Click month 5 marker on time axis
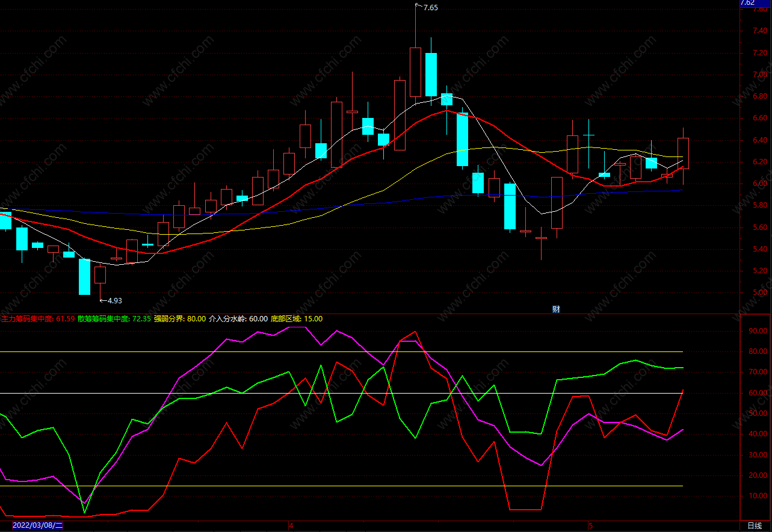The height and width of the screenshot is (532, 772). point(591,525)
